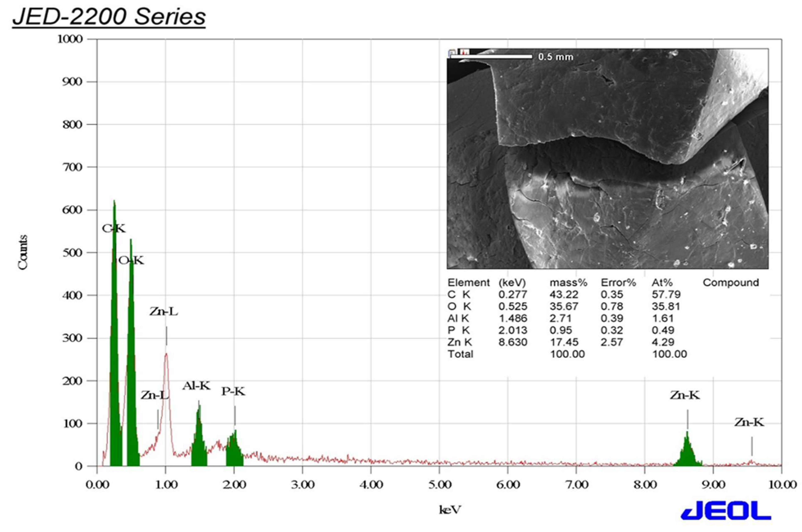Viewport: 802px width, 532px height.
Task: Select the O-K peak label
Action: (x=131, y=261)
